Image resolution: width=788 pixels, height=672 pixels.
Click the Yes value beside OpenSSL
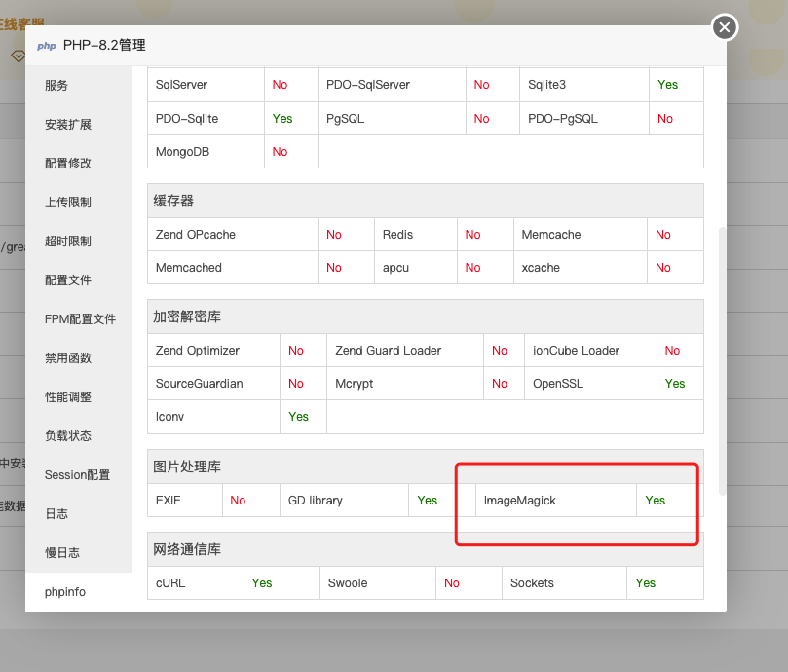click(x=674, y=384)
